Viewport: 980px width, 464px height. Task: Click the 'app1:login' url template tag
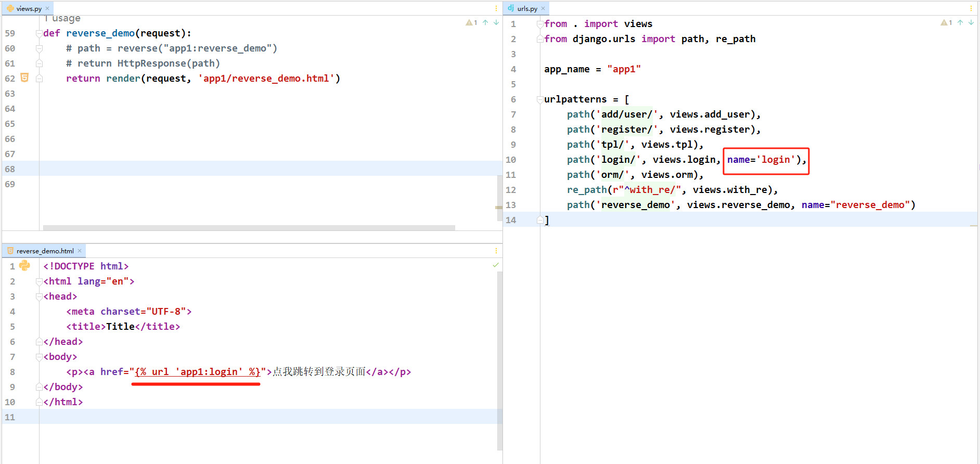[x=198, y=372]
